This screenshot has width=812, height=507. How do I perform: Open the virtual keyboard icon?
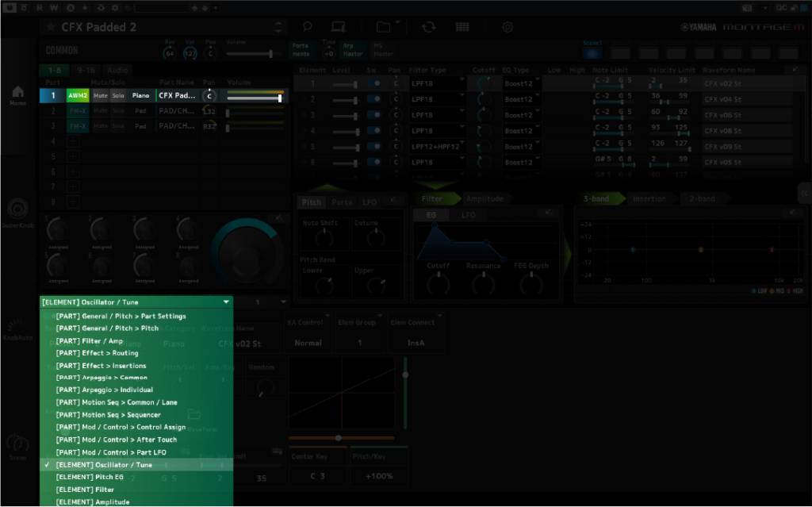(x=464, y=26)
